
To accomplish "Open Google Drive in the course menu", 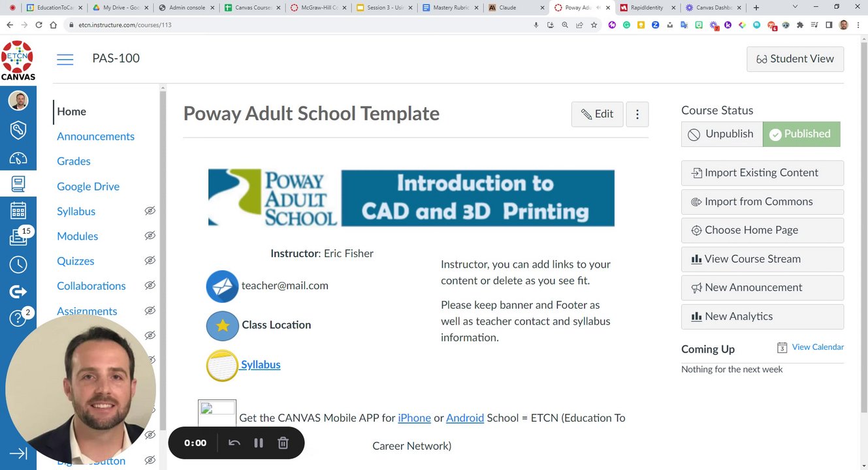I will click(x=88, y=186).
